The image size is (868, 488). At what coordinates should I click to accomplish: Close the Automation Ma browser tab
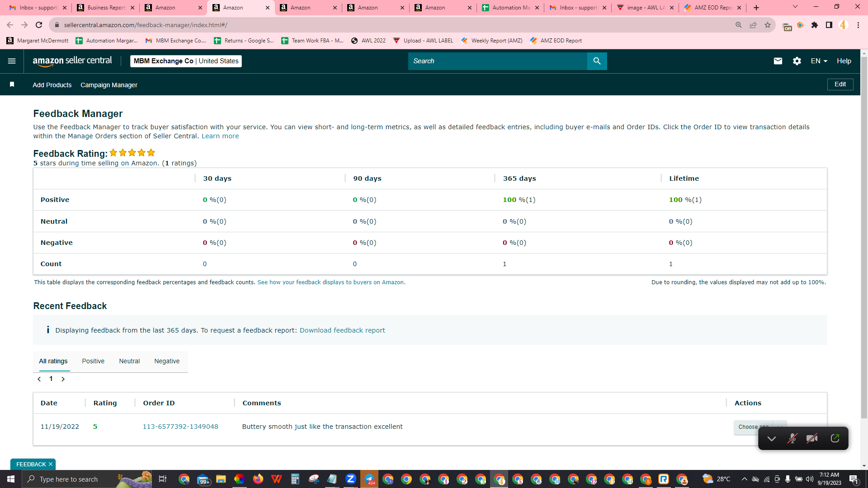click(x=537, y=8)
